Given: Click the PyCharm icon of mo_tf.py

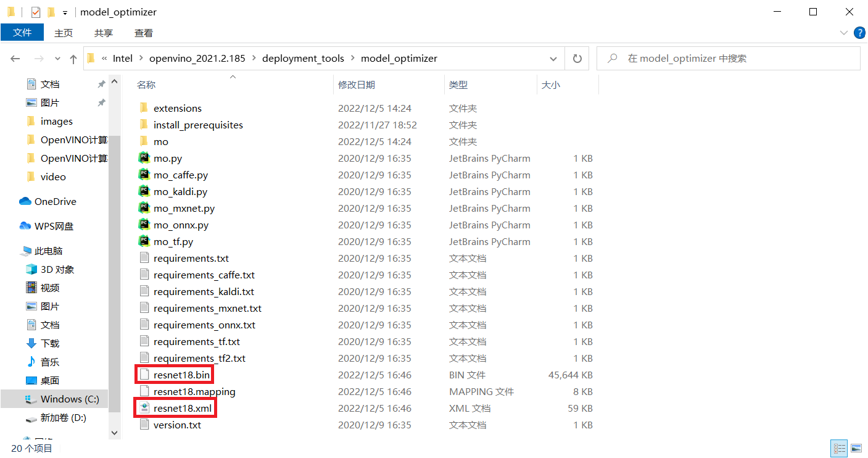Looking at the screenshot, I should pos(144,241).
